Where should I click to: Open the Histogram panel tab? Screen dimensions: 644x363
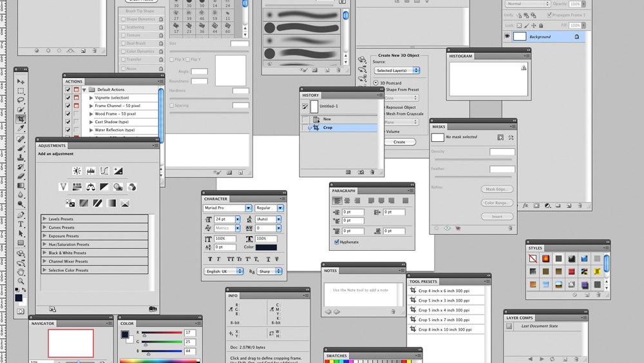click(x=460, y=56)
